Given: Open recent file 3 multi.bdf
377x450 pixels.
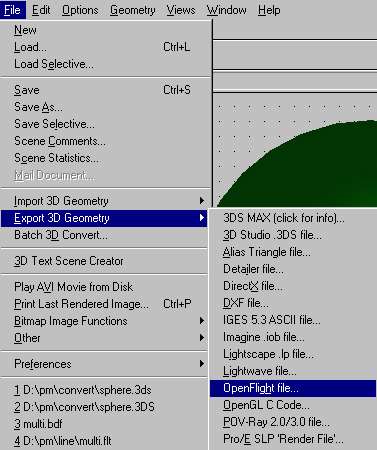Looking at the screenshot, I should 105,424.
